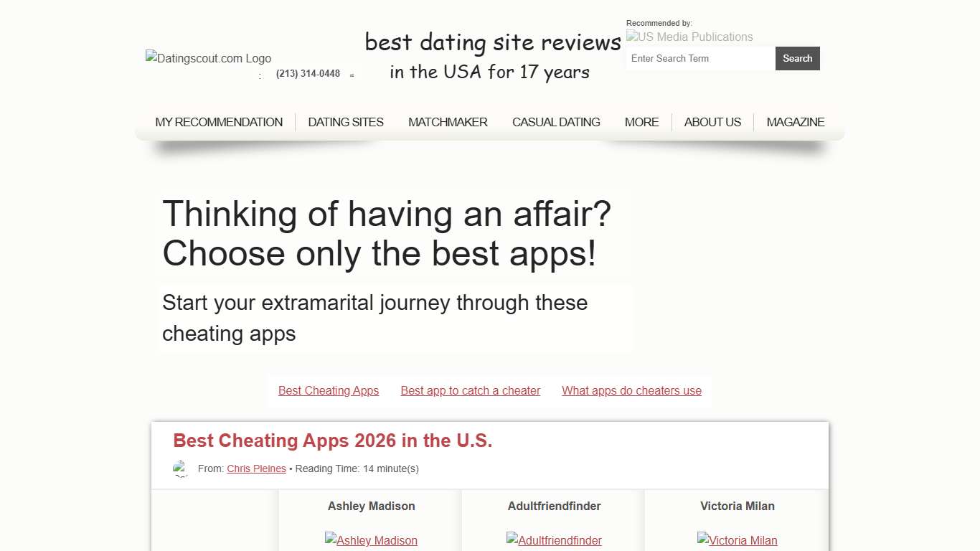
Task: Select MATCHMAKER from the navigation
Action: pos(448,122)
